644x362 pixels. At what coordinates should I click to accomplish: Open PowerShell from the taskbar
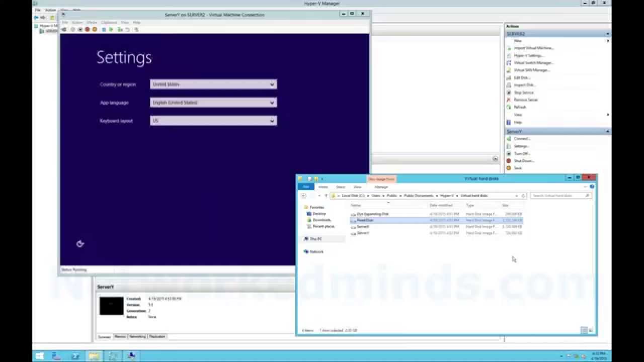pyautogui.click(x=75, y=356)
